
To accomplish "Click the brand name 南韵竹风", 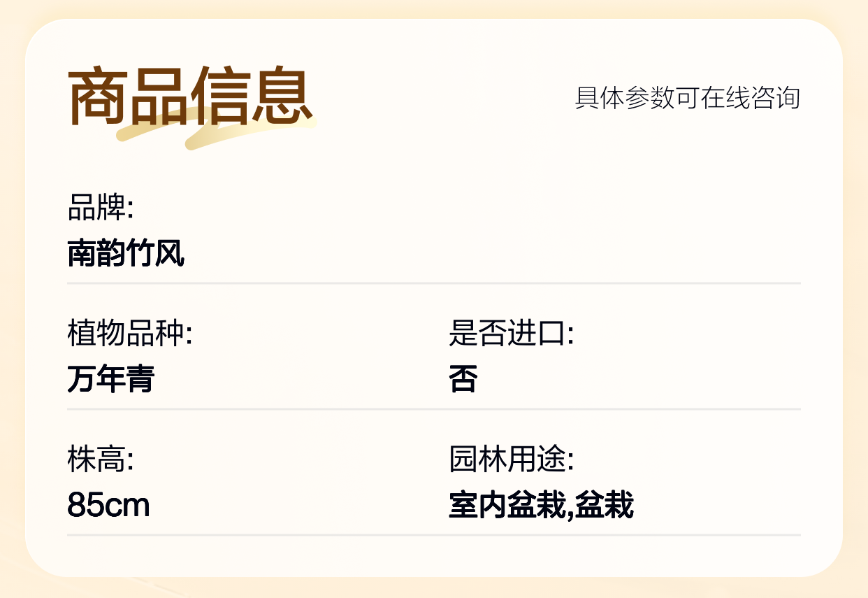I will point(126,253).
